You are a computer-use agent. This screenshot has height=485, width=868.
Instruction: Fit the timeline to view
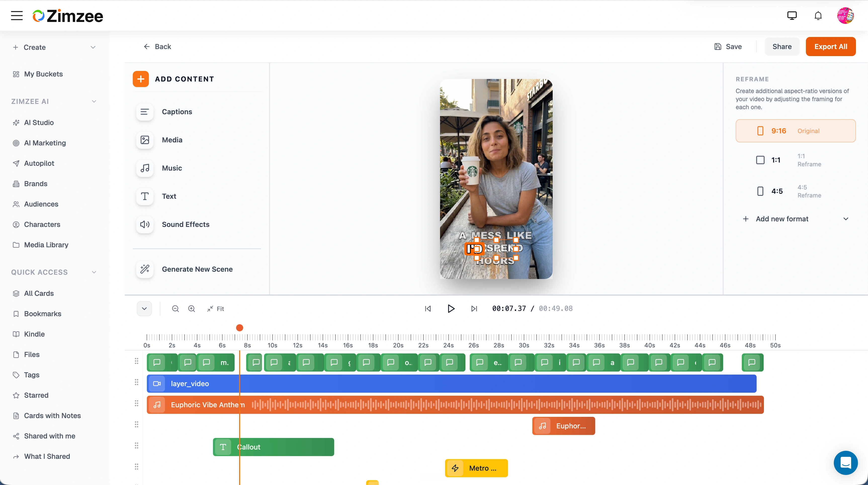coord(216,309)
